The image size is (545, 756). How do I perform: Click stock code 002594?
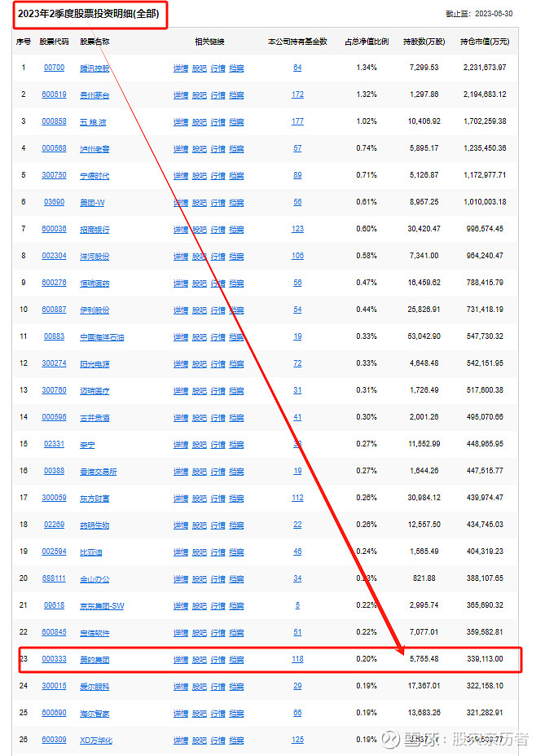(54, 552)
